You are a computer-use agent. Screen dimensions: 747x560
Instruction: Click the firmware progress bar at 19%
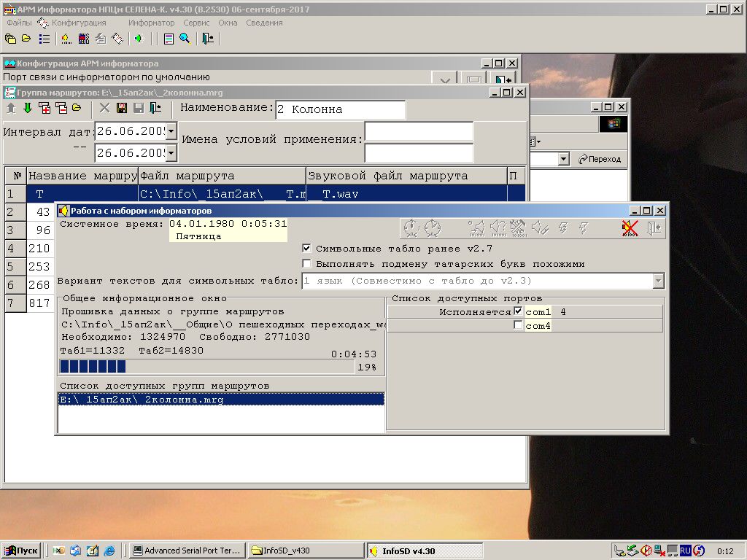[x=207, y=367]
